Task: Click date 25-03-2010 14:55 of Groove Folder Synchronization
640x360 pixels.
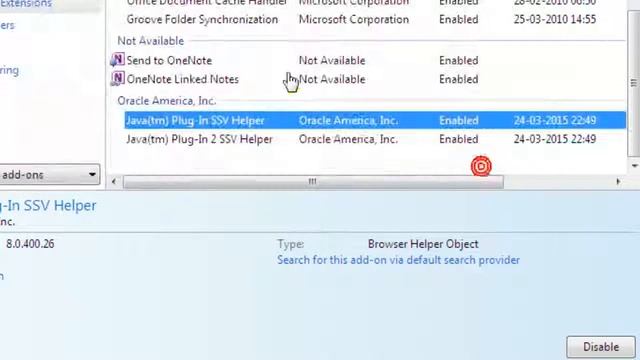Action: click(555, 19)
